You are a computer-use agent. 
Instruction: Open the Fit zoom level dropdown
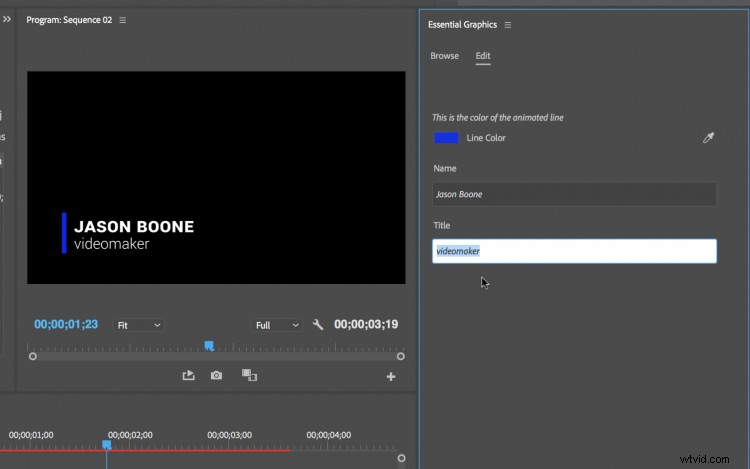pos(139,325)
